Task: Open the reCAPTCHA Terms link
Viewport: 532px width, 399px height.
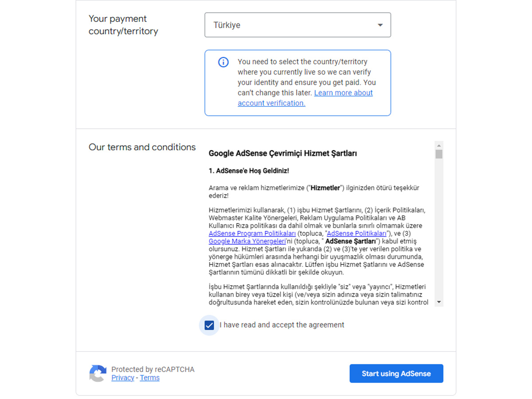Action: click(x=150, y=378)
